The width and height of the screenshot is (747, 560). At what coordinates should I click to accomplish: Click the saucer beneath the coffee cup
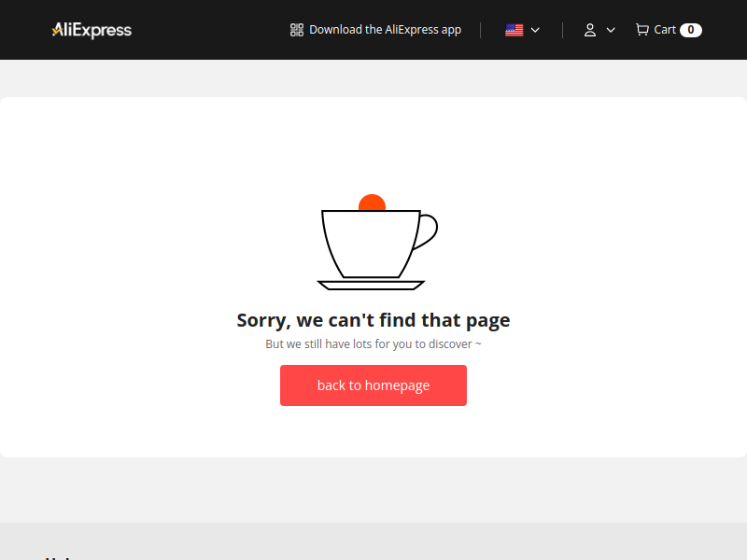371,286
